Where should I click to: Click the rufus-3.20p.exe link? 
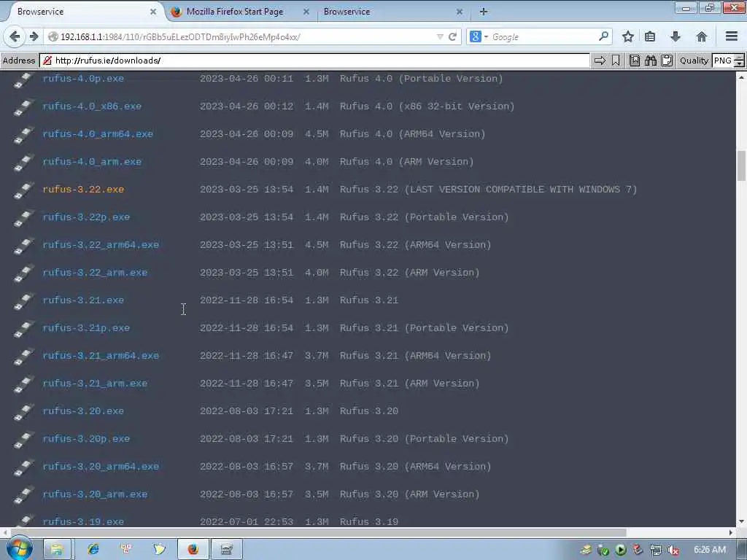86,439
